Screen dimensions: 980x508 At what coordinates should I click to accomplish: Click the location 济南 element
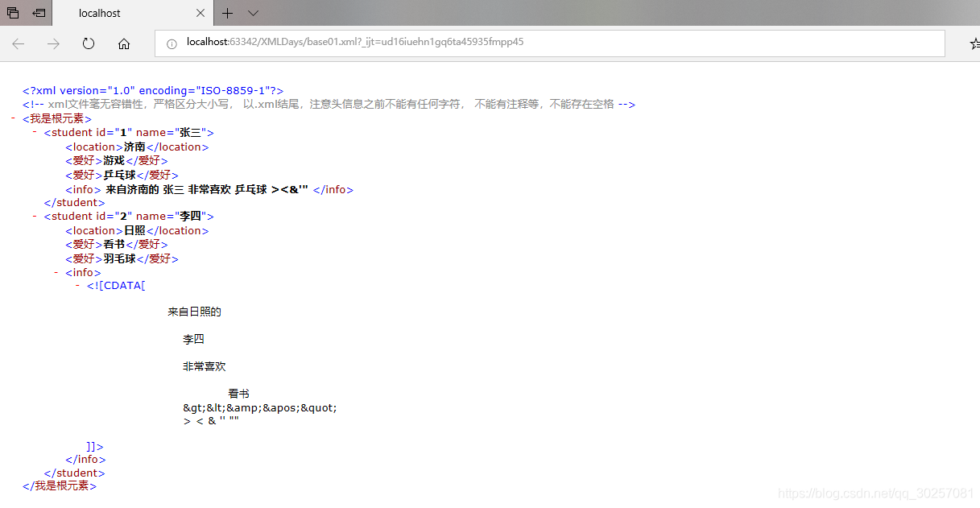pyautogui.click(x=137, y=147)
